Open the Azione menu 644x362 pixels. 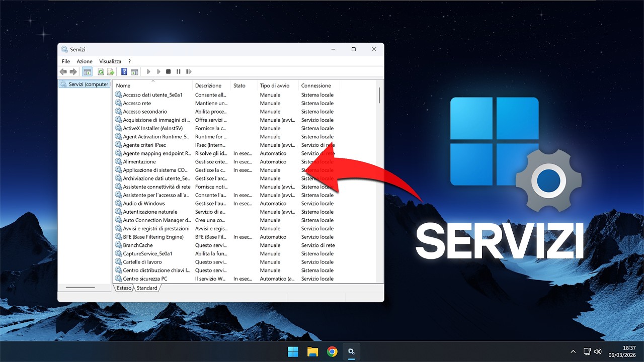(x=85, y=61)
